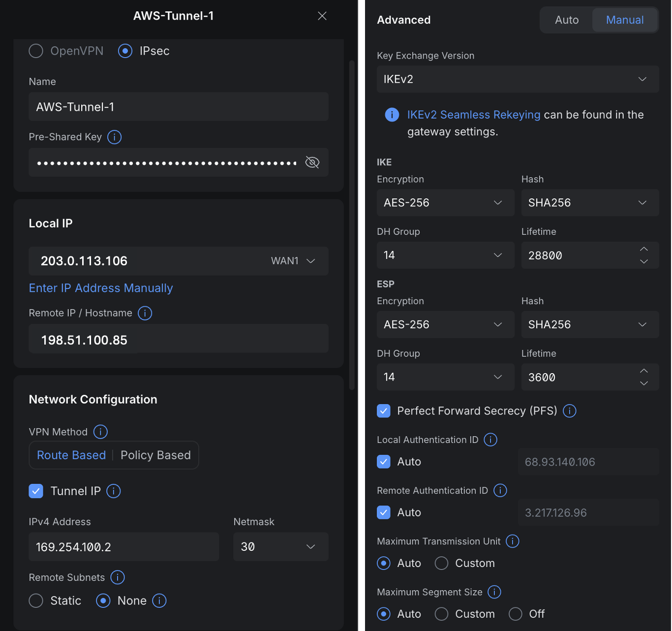Increase the IKE Lifetime with up stepper

coord(644,249)
